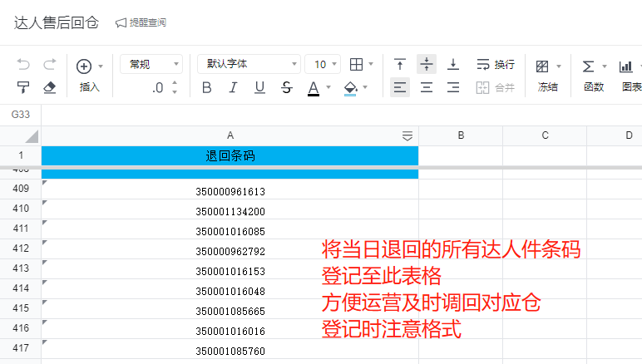This screenshot has width=642, height=364.
Task: Click the 提醒查询 button
Action: pyautogui.click(x=141, y=22)
